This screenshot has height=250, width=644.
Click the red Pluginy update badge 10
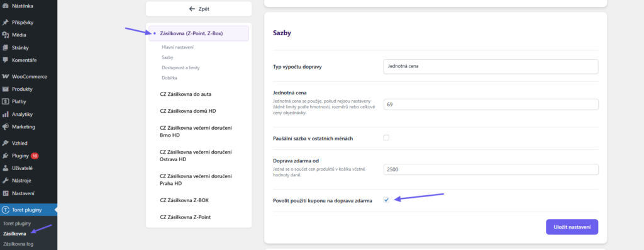point(35,156)
